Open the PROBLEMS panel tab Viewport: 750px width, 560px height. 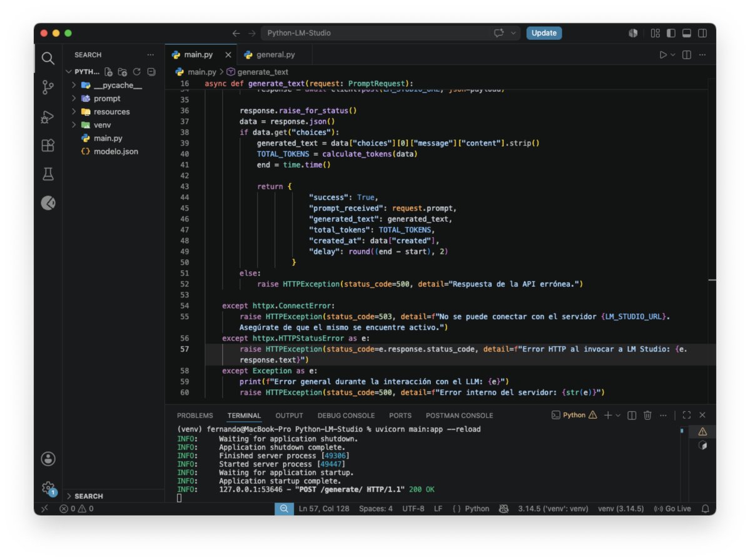click(195, 416)
